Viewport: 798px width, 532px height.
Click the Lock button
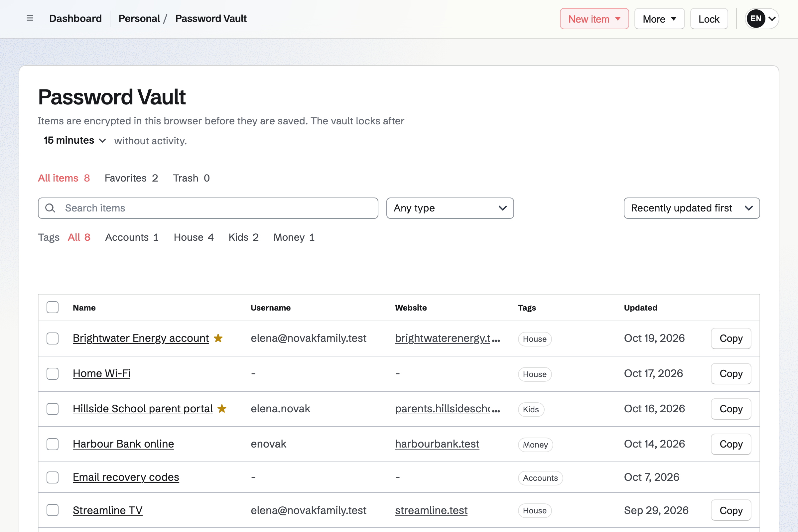pos(709,19)
